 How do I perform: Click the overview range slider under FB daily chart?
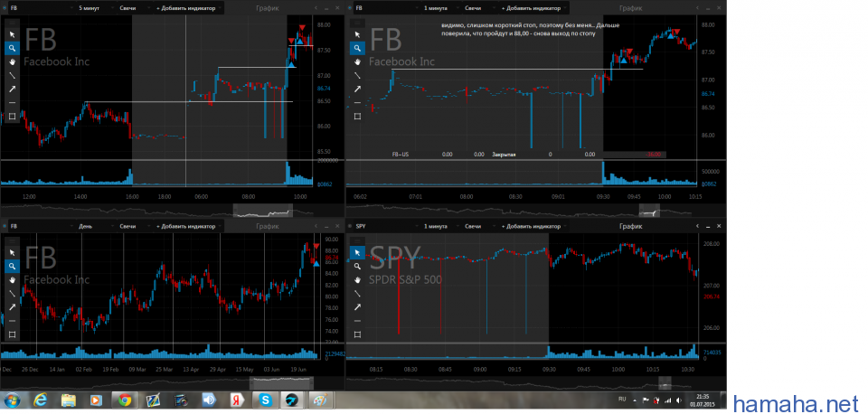[x=281, y=383]
